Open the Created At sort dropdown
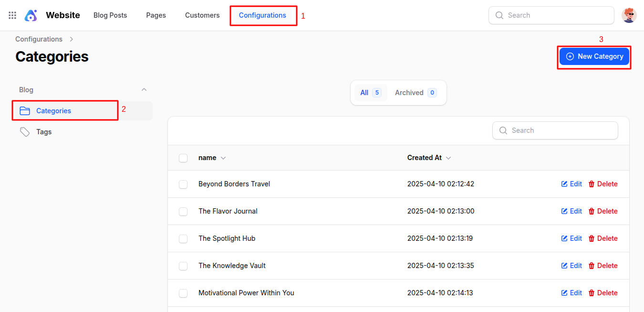The image size is (644, 312). coord(448,158)
